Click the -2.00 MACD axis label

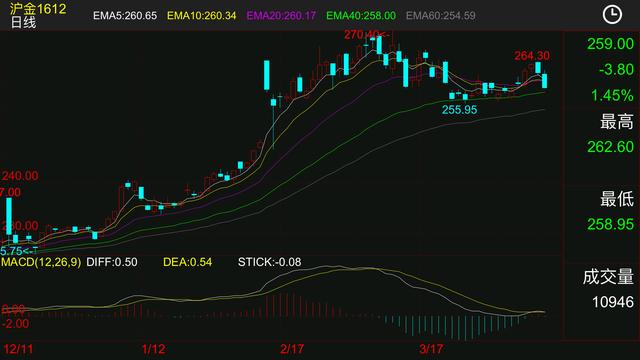point(15,324)
